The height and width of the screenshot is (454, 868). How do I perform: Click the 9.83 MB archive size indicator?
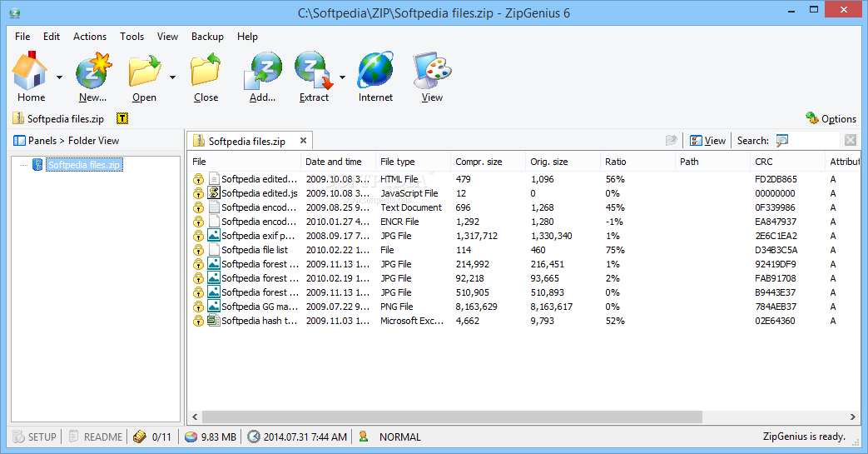tap(211, 437)
